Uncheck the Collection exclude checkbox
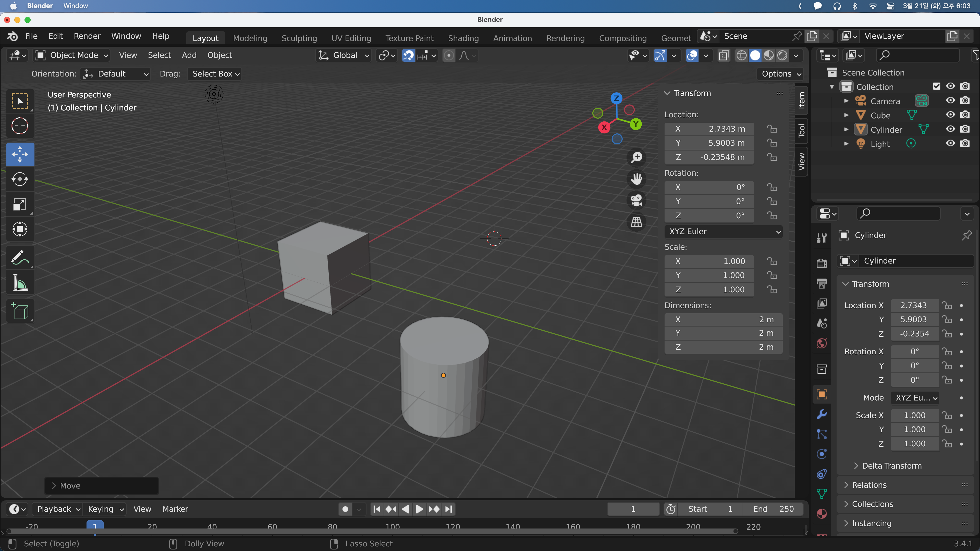Image resolution: width=980 pixels, height=551 pixels. [937, 86]
